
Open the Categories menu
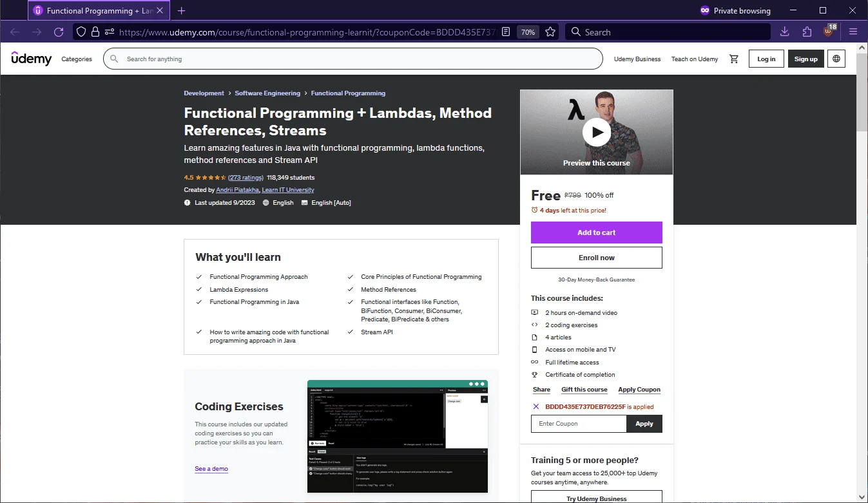tap(77, 59)
